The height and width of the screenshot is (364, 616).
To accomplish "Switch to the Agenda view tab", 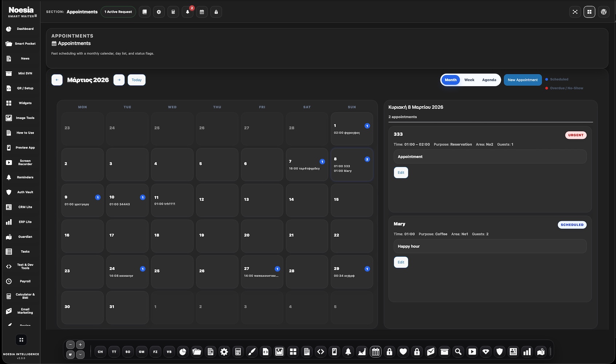I will pos(489,80).
